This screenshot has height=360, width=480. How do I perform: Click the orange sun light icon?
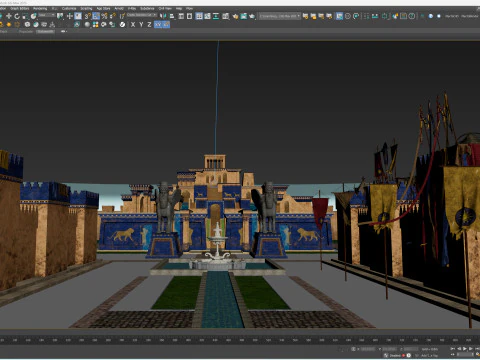pyautogui.click(x=9, y=25)
